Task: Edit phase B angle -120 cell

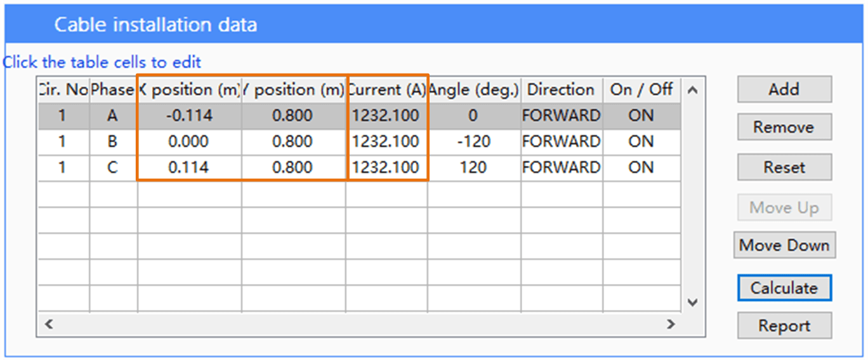Action: pos(474,141)
